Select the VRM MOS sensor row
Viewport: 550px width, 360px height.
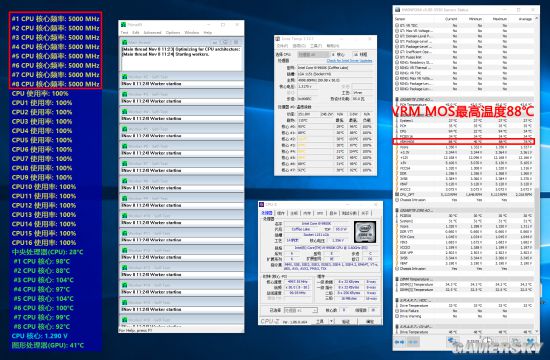[463, 142]
